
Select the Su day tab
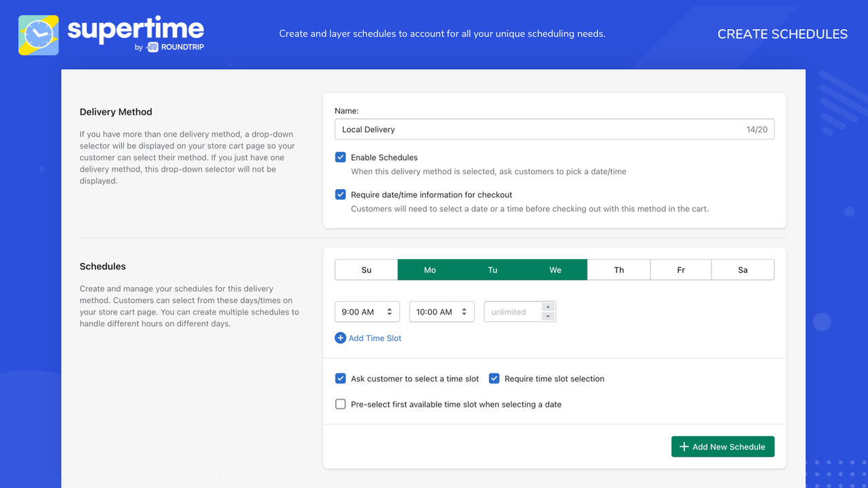(366, 269)
